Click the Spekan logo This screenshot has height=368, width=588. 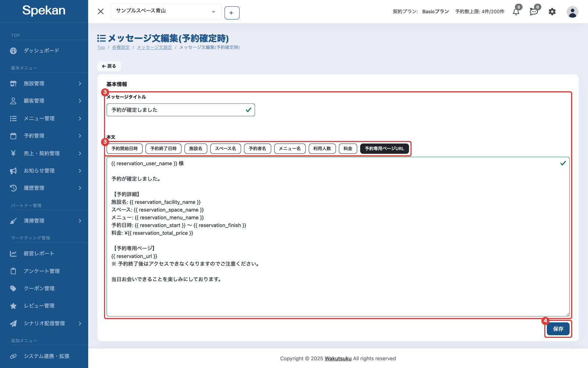(44, 11)
